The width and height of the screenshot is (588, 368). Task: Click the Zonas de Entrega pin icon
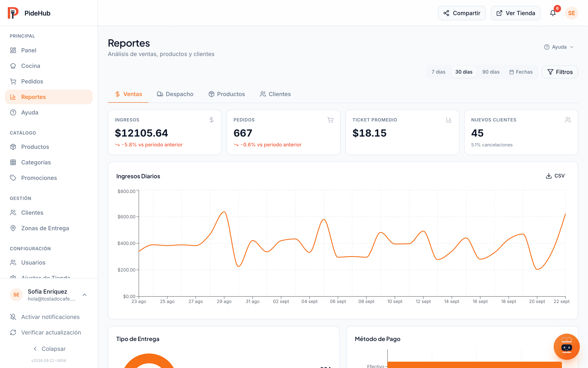13,228
